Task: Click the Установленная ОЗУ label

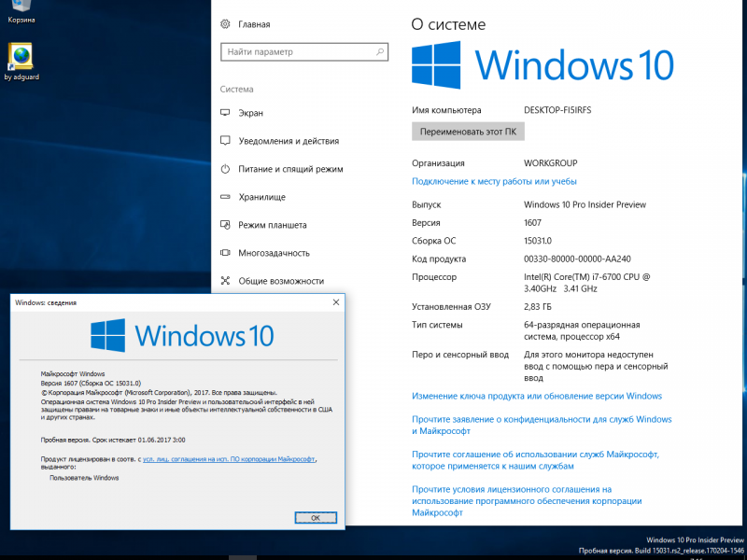Action: (451, 307)
